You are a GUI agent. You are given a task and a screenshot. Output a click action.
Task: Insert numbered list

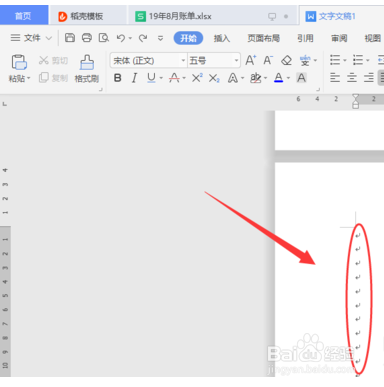358,60
